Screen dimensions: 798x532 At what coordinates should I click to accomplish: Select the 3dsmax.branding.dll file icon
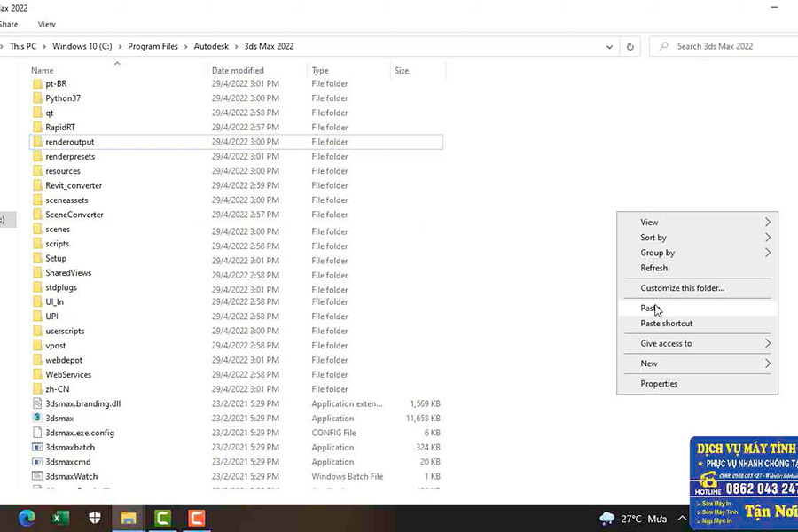coord(37,403)
